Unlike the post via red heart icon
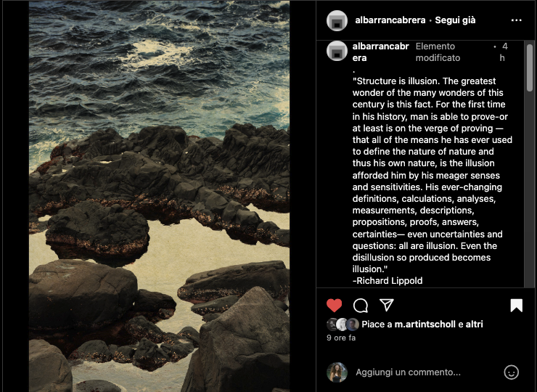Screen dimensions: 537x392 (x=335, y=306)
